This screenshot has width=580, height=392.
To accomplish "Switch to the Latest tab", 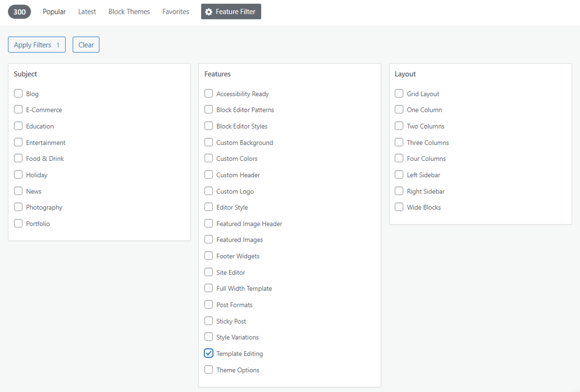I will [87, 11].
